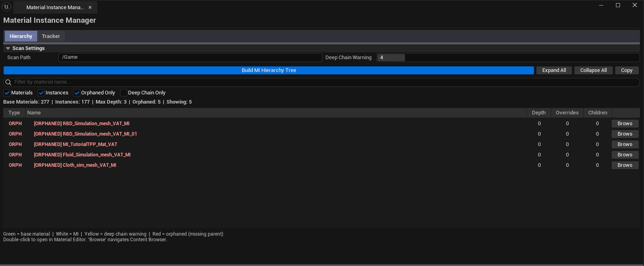Browse to RBD_Simulation_mesh_VAT_MI asset
Viewport: 644px width, 266px height.
(x=625, y=124)
